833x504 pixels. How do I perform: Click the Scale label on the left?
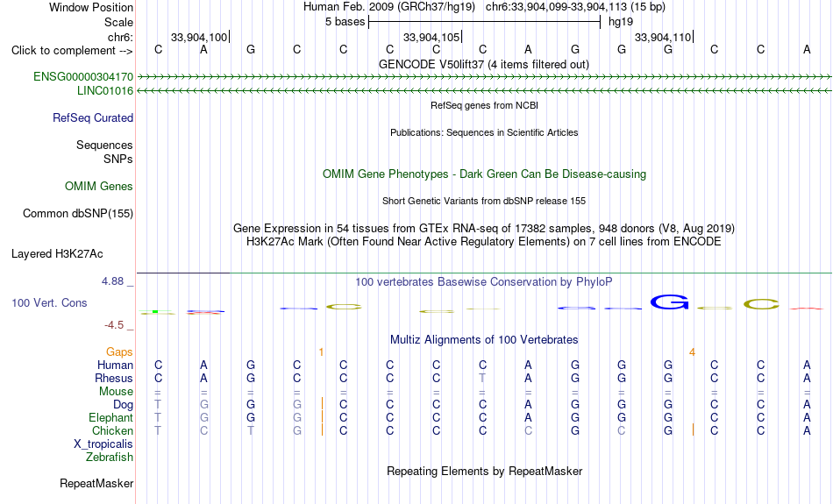pyautogui.click(x=119, y=22)
